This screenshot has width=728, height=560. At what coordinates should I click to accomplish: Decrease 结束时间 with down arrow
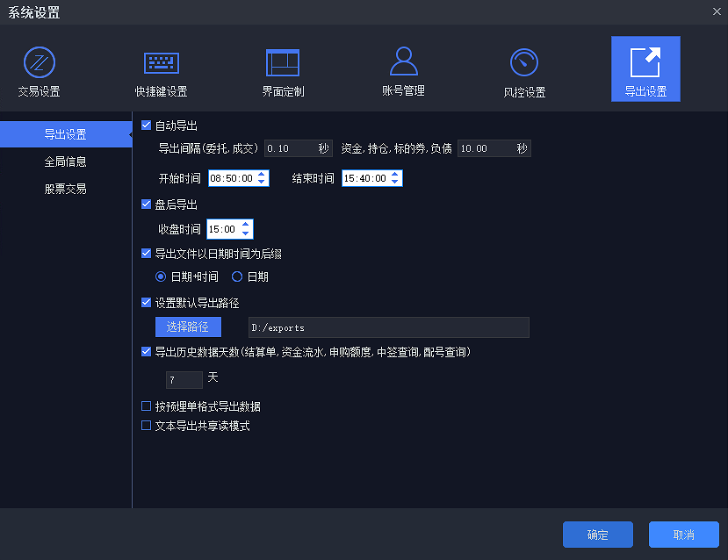point(394,182)
